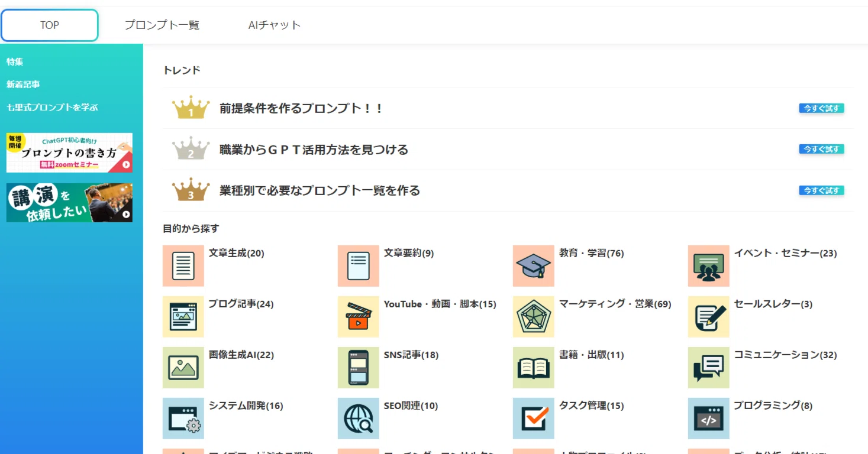This screenshot has height=454, width=868.
Task: Open the マーケティング・営業(69) category link
Action: [x=615, y=304]
